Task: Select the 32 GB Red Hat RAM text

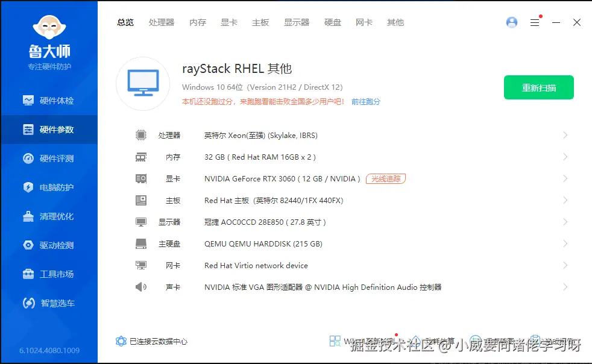Action: (x=260, y=157)
